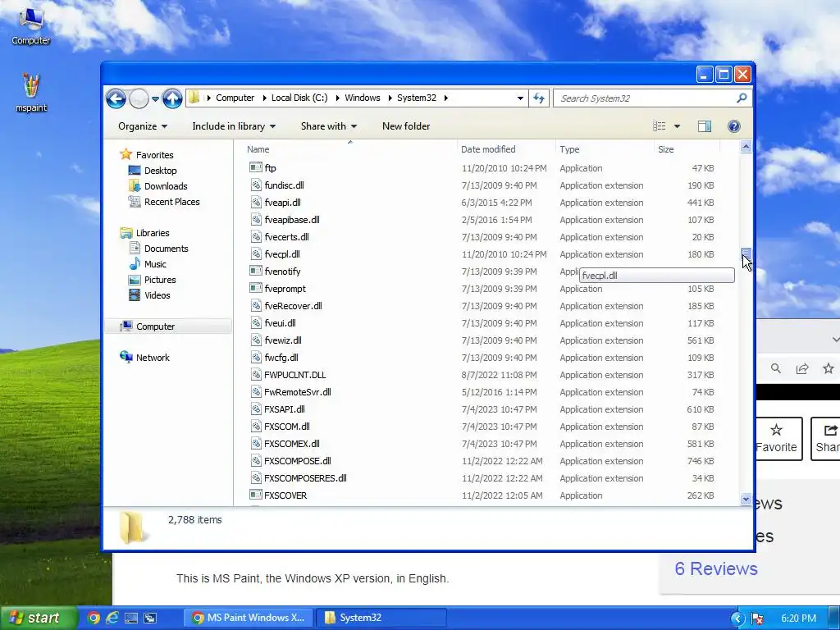Open the address bar history dropdown
Image resolution: width=840 pixels, height=630 pixels.
click(x=519, y=98)
